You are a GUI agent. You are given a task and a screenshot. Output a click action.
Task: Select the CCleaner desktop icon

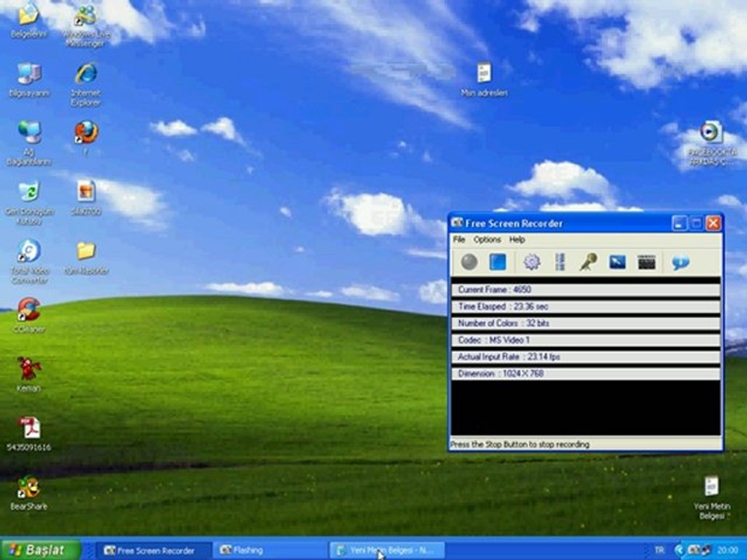[29, 315]
